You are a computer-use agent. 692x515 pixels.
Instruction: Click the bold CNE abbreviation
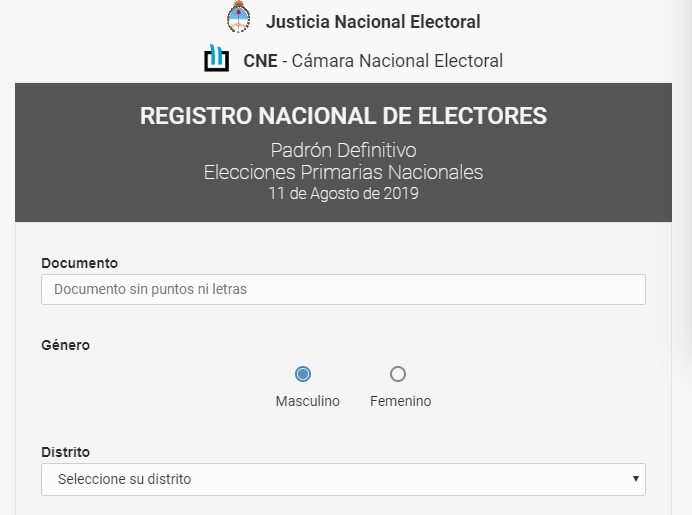(260, 61)
